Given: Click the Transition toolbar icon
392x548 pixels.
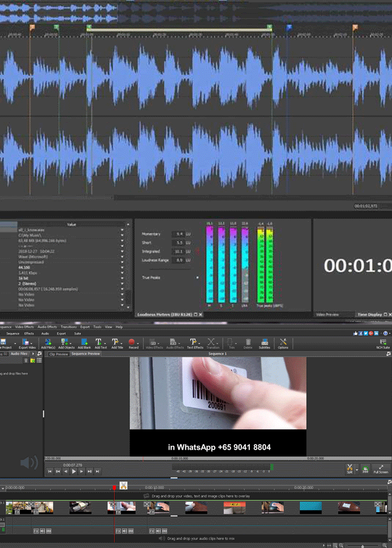Looking at the screenshot, I should tap(211, 342).
